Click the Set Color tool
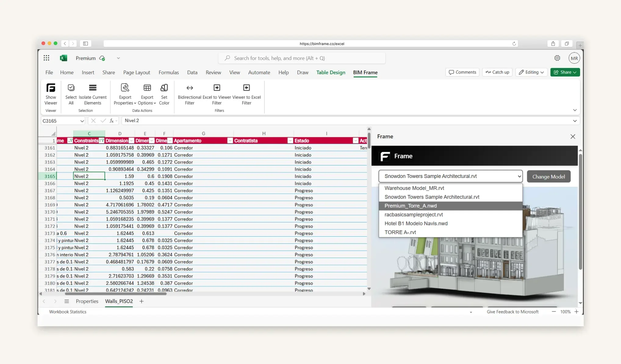The height and width of the screenshot is (364, 621). click(164, 94)
